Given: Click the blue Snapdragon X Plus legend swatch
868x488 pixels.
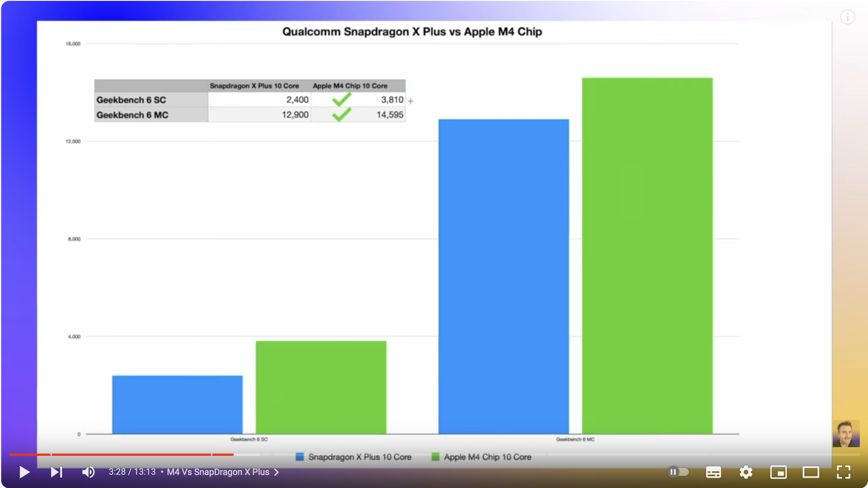Looking at the screenshot, I should tap(299, 457).
